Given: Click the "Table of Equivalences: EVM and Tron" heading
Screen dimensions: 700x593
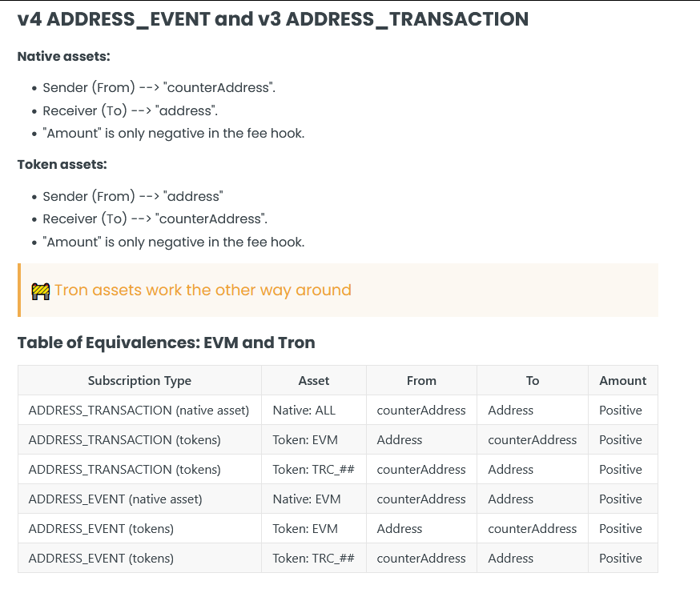Looking at the screenshot, I should pos(166,343).
